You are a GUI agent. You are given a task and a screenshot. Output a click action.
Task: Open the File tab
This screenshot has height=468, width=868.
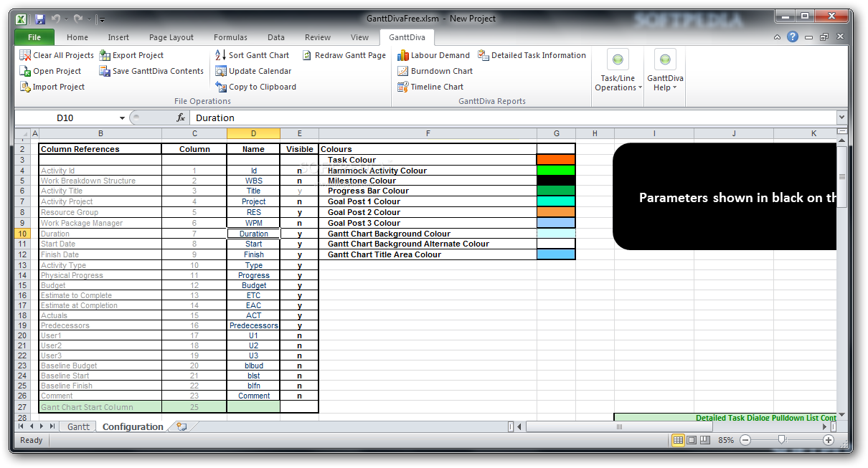(34, 37)
